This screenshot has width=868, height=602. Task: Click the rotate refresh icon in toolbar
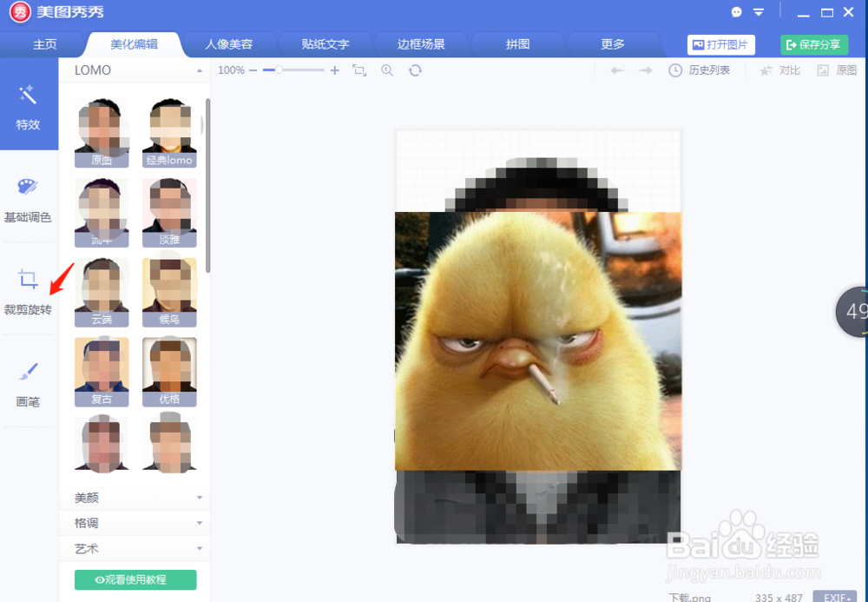coord(415,70)
